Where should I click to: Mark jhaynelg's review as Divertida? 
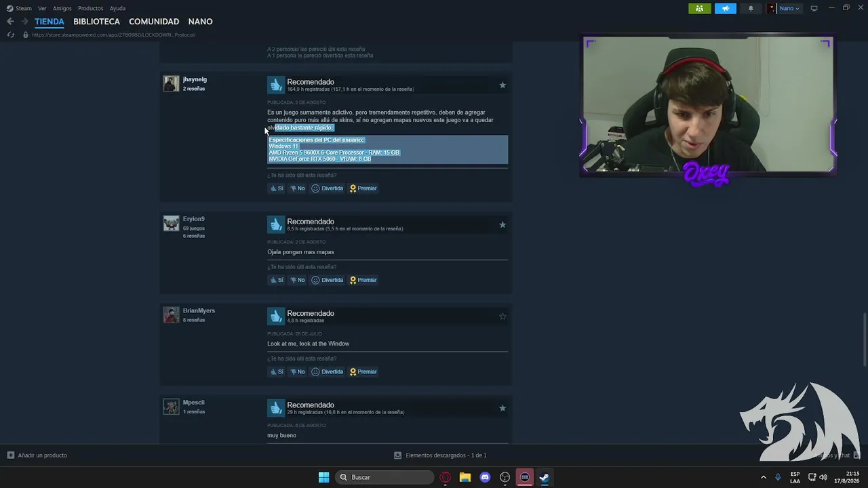tap(328, 188)
